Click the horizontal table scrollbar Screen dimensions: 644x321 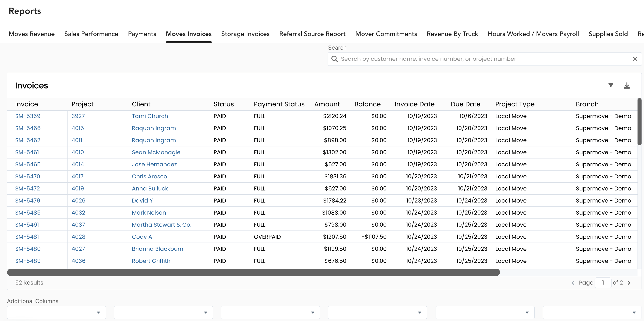tap(254, 272)
